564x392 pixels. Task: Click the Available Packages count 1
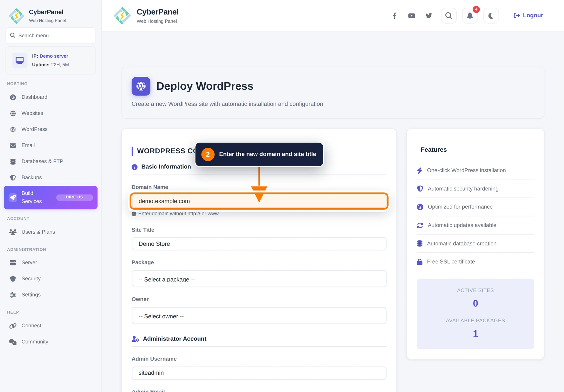tap(475, 334)
